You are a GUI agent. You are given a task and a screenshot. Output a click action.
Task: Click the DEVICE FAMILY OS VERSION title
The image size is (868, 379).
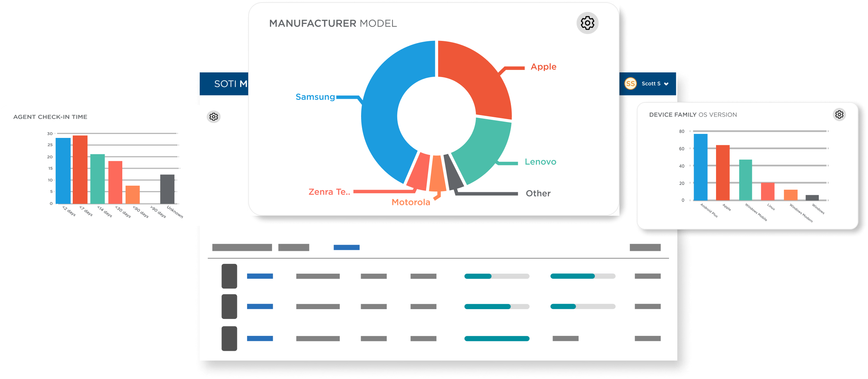pyautogui.click(x=693, y=115)
